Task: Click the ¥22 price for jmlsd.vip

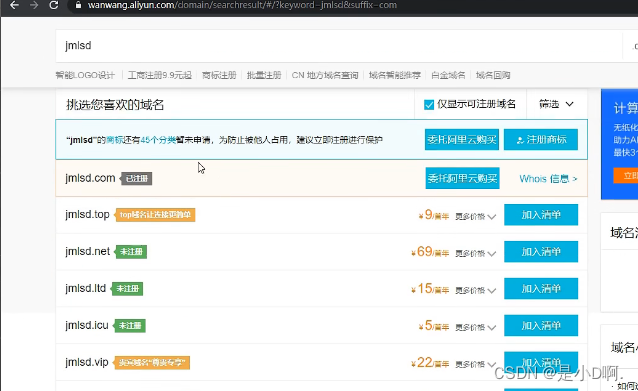Action: [430, 363]
